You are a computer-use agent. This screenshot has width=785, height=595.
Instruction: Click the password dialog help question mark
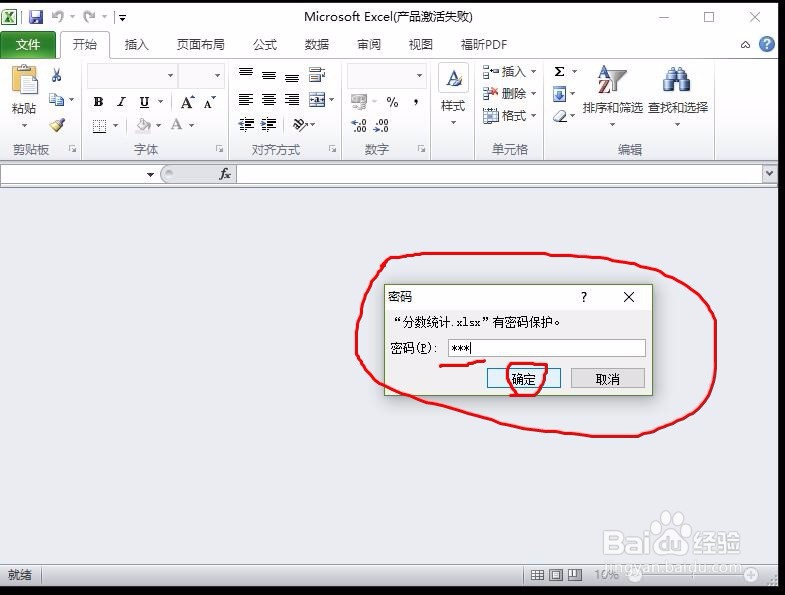[584, 297]
